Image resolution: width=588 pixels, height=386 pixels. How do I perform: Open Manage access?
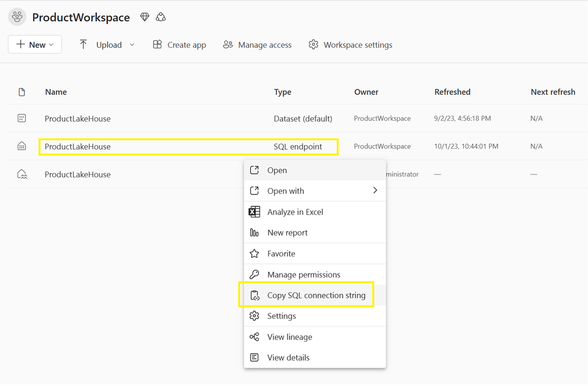pos(257,45)
